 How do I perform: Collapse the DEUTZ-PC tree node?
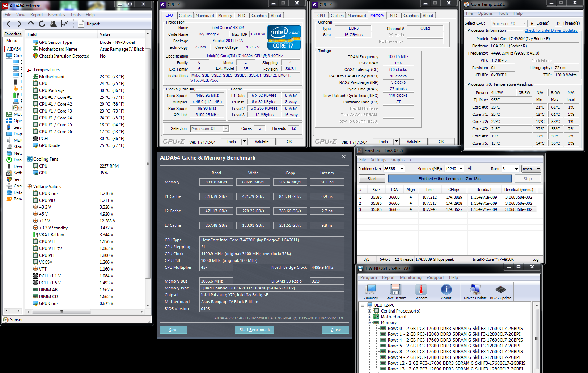363,305
